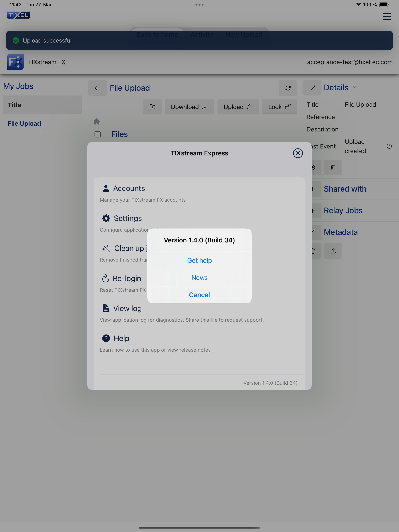The image size is (399, 532).
Task: Tap Get help in version dialog
Action: 199,260
